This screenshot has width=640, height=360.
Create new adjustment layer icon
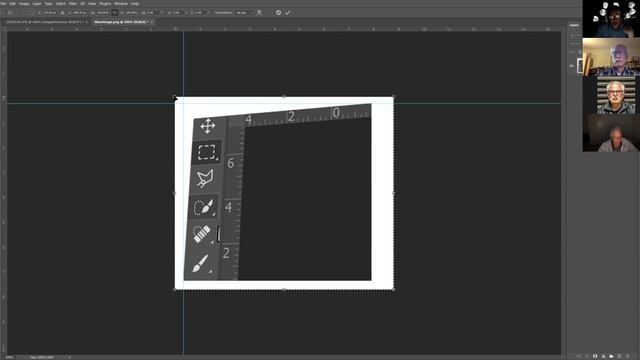pyautogui.click(x=603, y=356)
